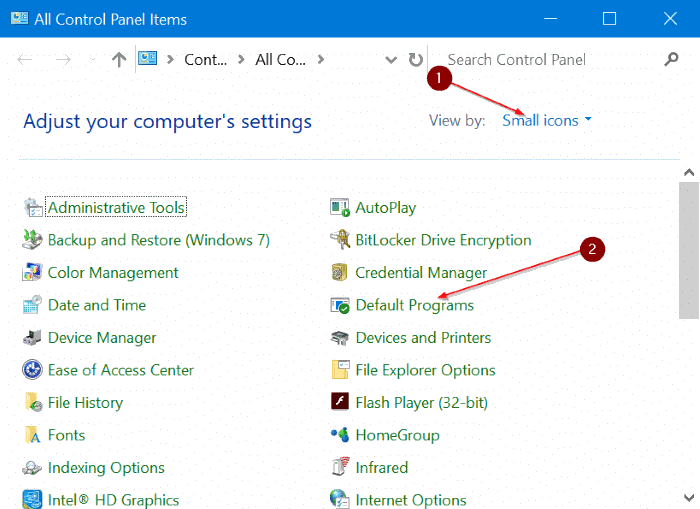Screen dimensions: 700x509
Task: Click the scrollbar up arrow
Action: pos(689,172)
